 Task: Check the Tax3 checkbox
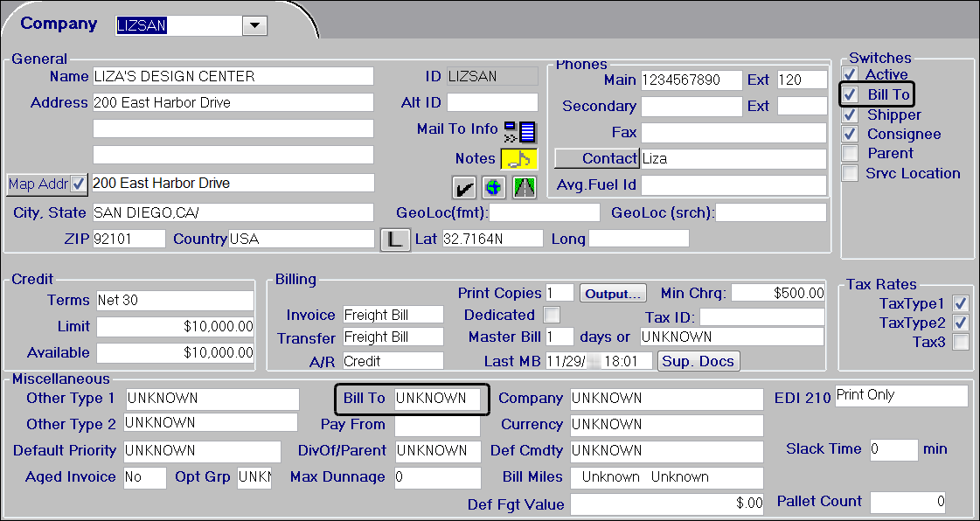961,343
